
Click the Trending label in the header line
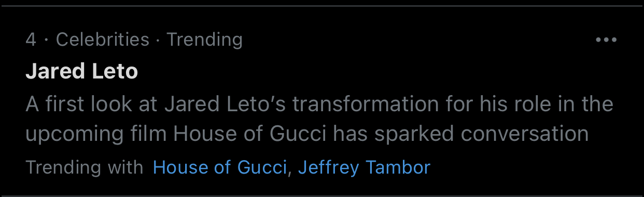coord(204,40)
